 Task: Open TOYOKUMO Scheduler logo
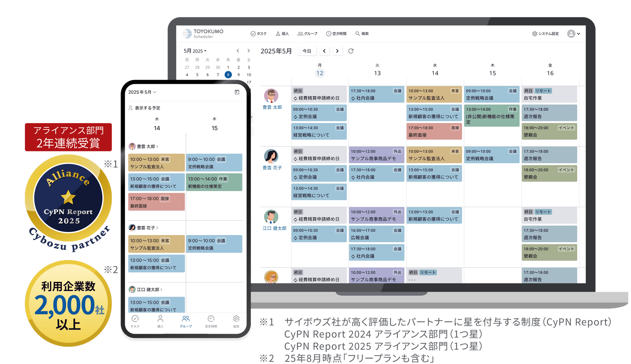point(203,33)
